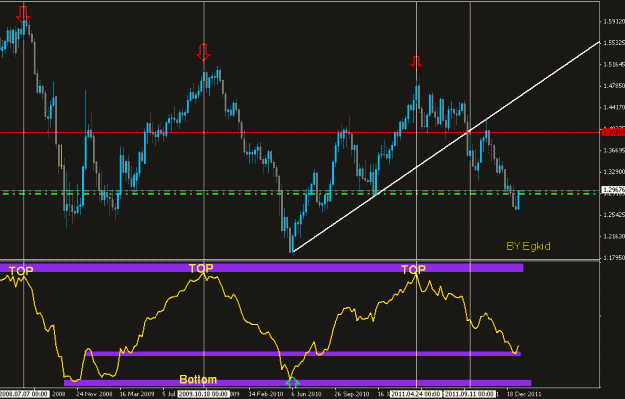The width and height of the screenshot is (625, 399).
Task: Click the 1.55325 price level label
Action: [614, 43]
